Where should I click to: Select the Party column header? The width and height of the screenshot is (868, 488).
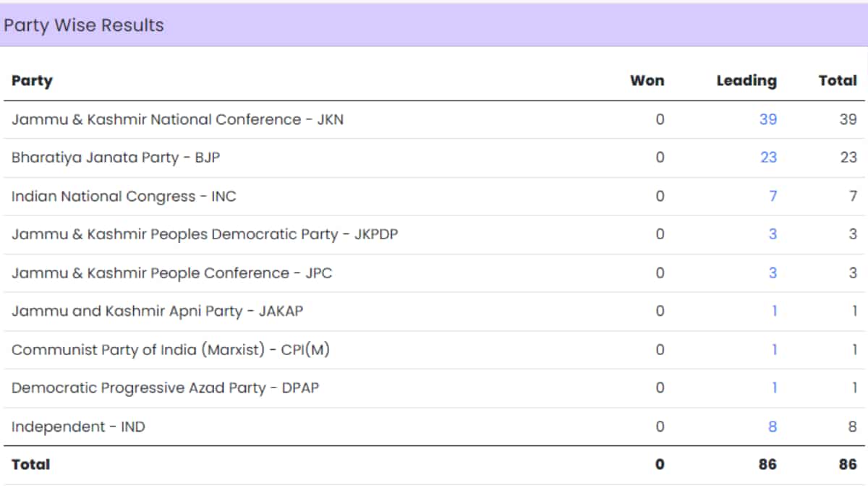coord(32,81)
